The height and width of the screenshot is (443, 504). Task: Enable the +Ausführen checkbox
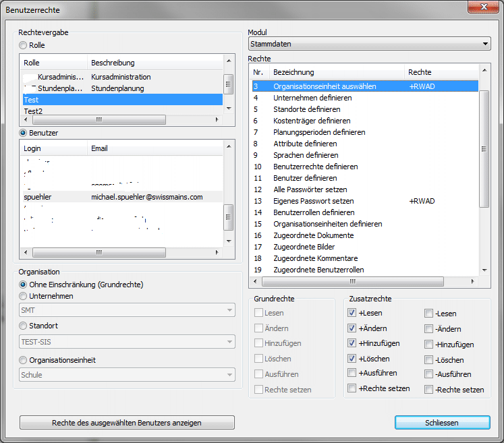click(352, 373)
